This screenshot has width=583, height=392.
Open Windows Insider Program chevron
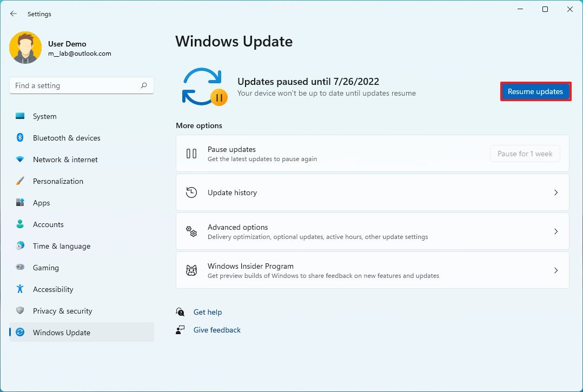coord(555,270)
